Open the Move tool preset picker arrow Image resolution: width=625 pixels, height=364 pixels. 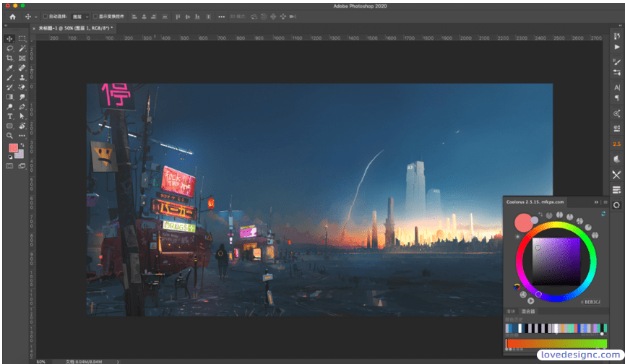36,17
